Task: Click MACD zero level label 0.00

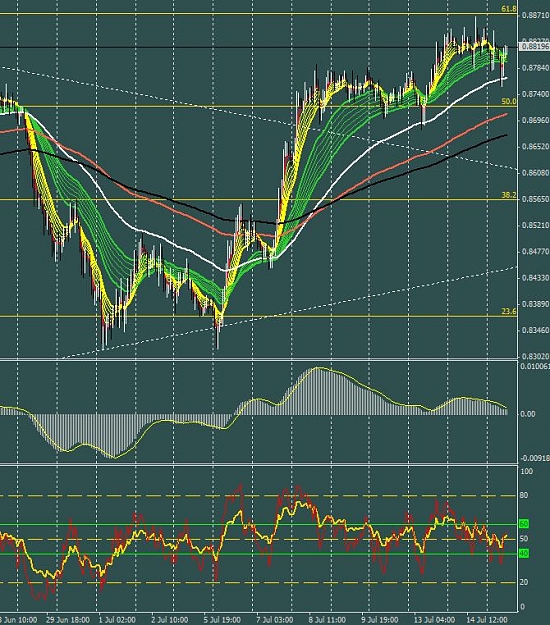Action: pyautogui.click(x=528, y=414)
